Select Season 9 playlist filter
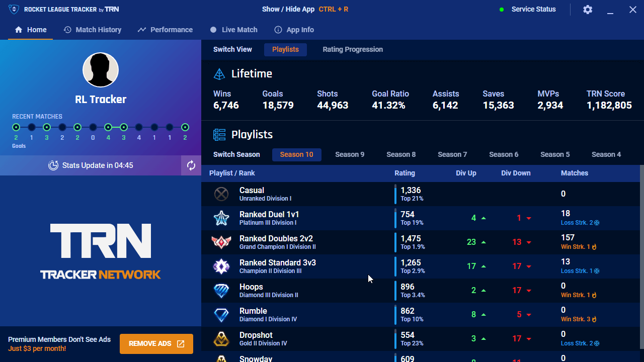Image resolution: width=644 pixels, height=362 pixels. pos(350,154)
